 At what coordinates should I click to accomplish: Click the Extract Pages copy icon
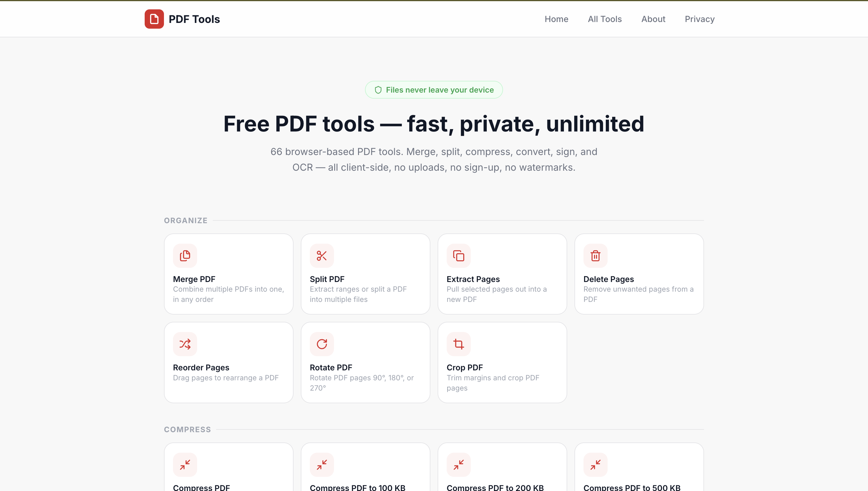[459, 256]
